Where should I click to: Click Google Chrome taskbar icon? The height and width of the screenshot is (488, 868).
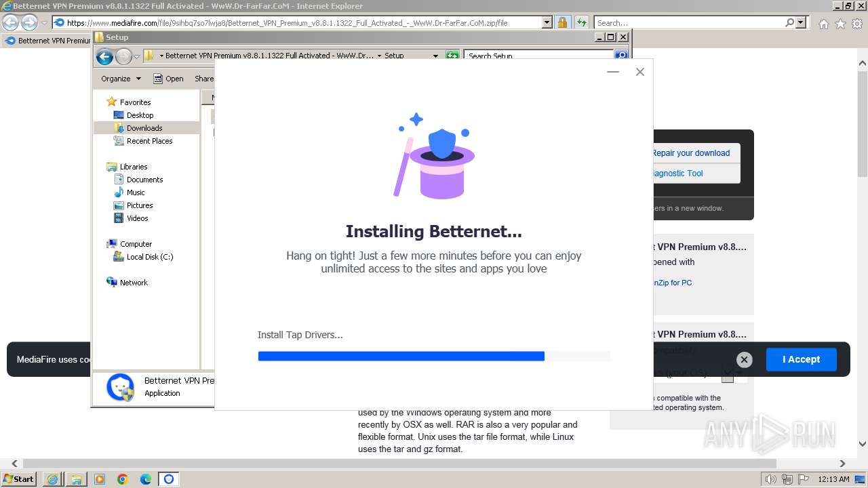[123, 479]
